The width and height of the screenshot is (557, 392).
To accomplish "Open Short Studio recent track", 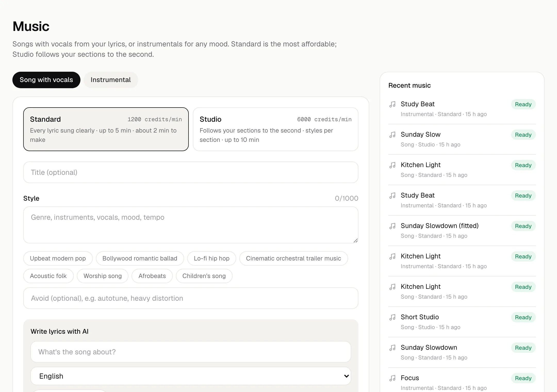I will pyautogui.click(x=462, y=322).
